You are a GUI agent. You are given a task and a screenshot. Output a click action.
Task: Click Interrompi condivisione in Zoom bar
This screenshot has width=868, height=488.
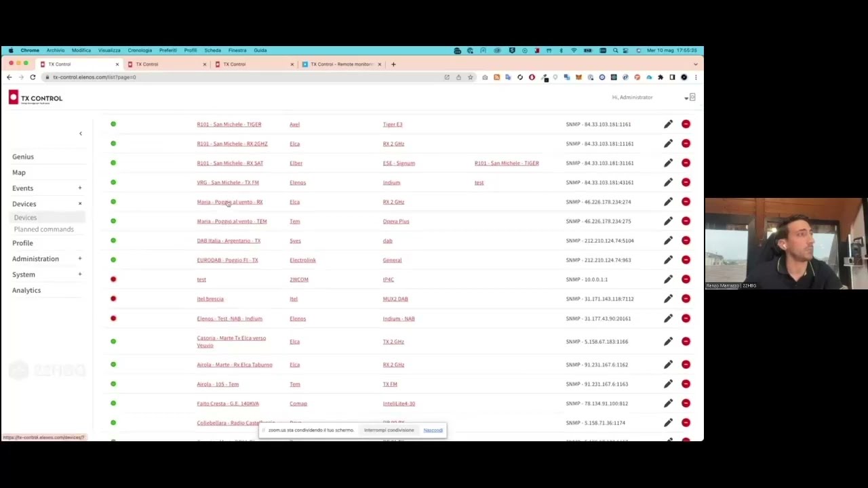click(x=389, y=430)
